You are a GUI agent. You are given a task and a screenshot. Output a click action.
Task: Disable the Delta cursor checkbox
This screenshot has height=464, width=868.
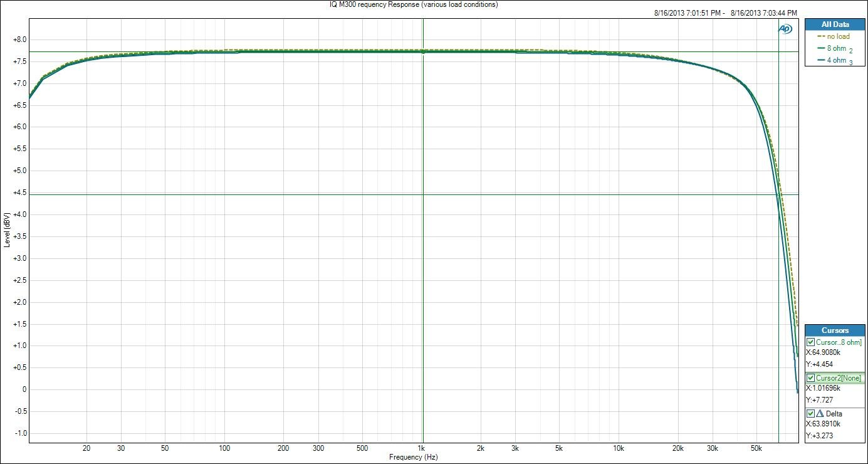tap(811, 414)
